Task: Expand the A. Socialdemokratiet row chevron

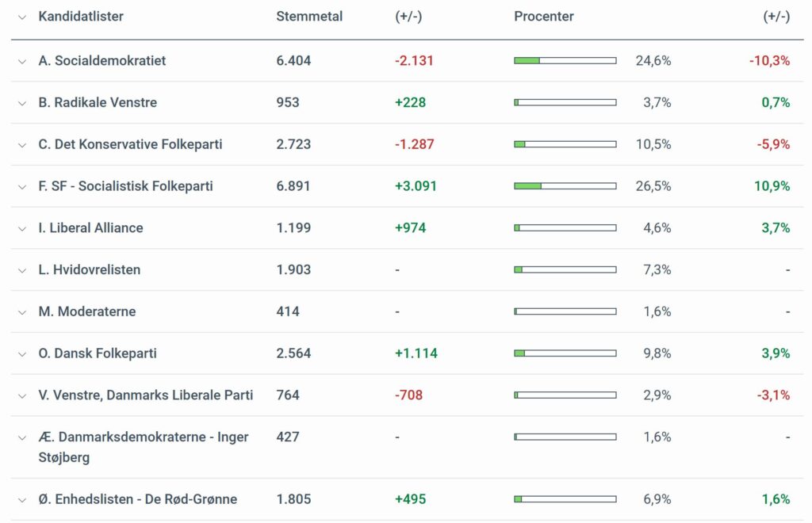Action: click(22, 61)
